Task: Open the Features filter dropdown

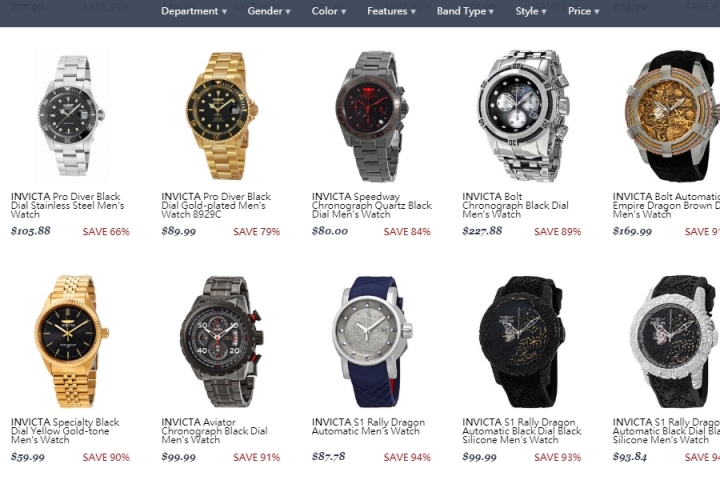Action: [391, 11]
